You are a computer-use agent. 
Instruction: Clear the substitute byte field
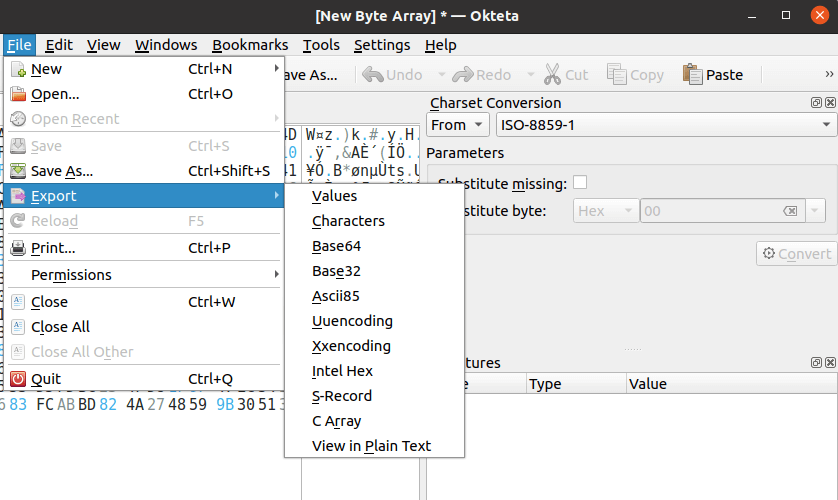click(x=790, y=211)
